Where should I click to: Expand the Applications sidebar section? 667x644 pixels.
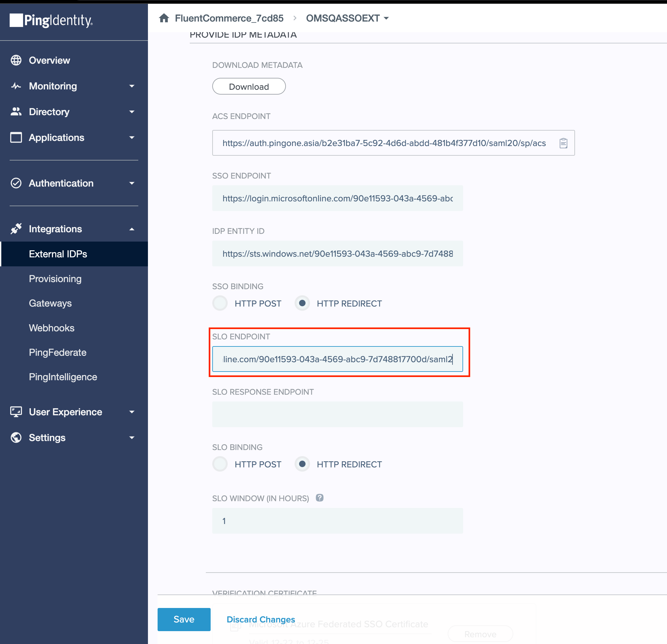132,137
